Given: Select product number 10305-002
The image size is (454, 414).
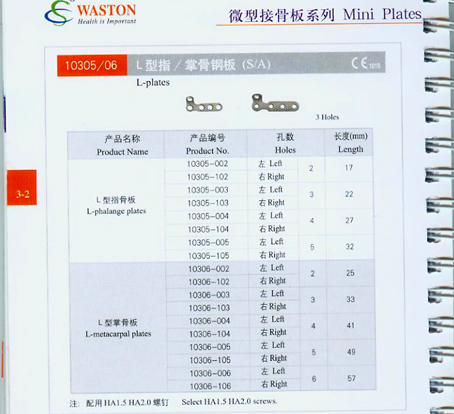Looking at the screenshot, I should point(207,164).
